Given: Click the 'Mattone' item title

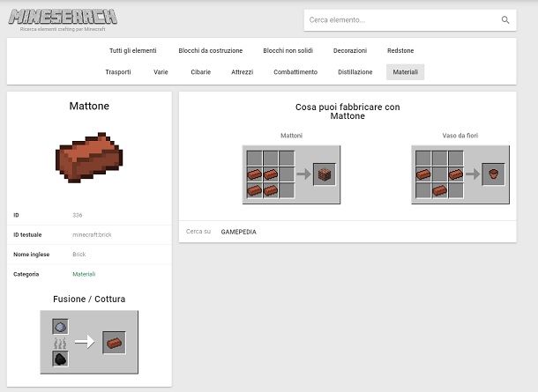Looking at the screenshot, I should tap(89, 106).
